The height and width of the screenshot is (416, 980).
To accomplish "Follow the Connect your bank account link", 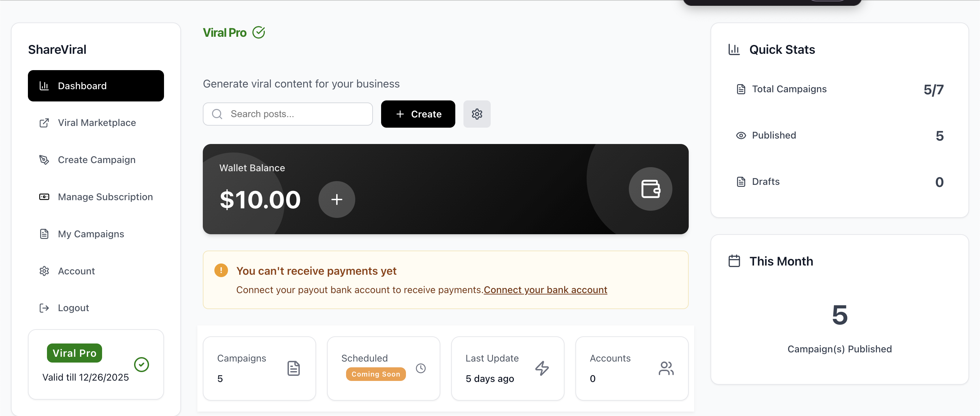I will click(545, 290).
